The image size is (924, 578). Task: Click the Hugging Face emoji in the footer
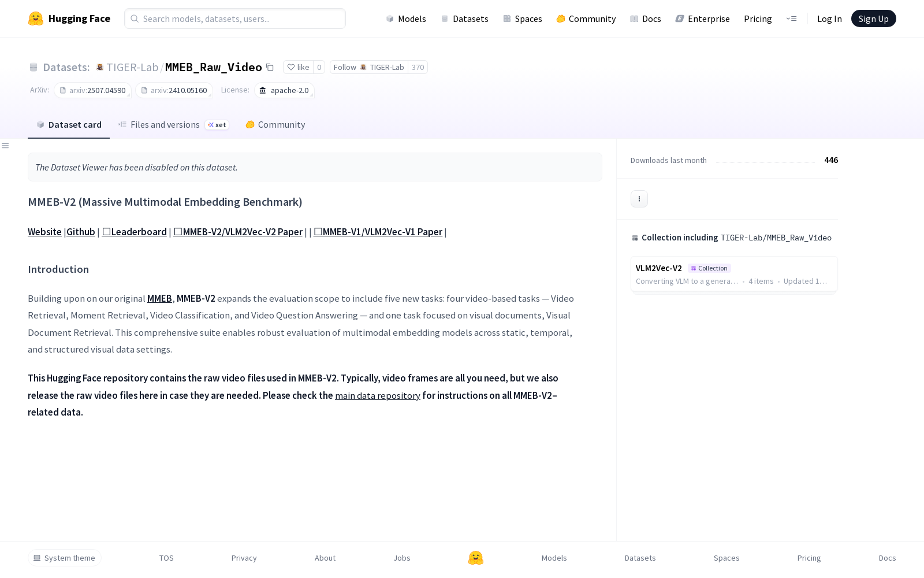(476, 558)
